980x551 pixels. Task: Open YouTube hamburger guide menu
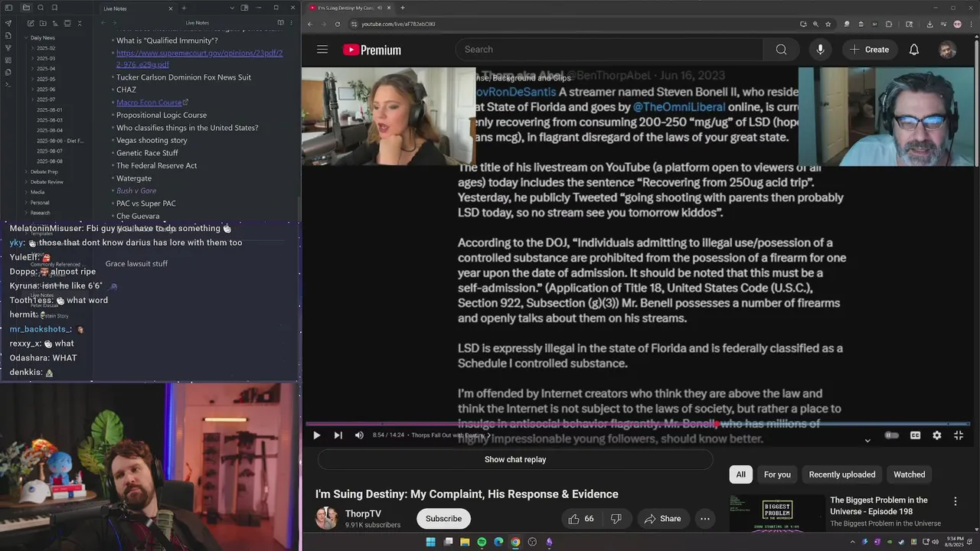click(x=322, y=50)
